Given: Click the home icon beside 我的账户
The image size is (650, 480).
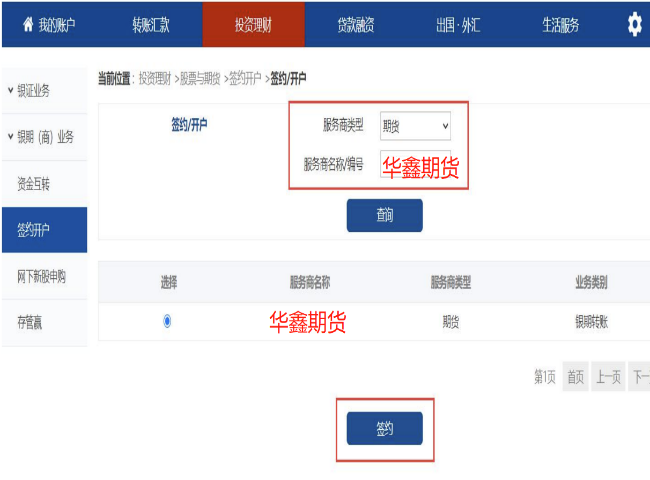Looking at the screenshot, I should point(27,25).
